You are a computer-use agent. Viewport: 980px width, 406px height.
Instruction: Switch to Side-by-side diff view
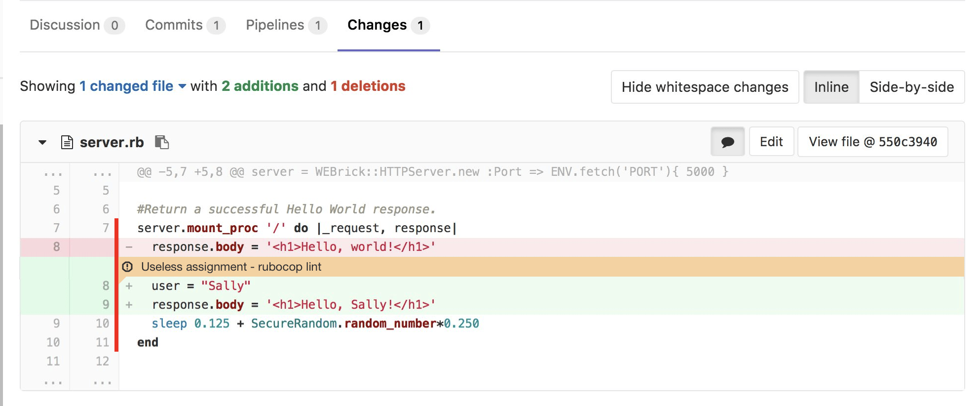(911, 87)
